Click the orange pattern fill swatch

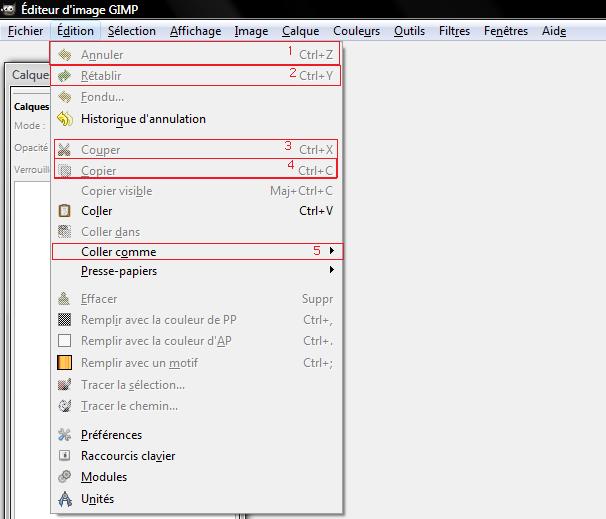pos(65,362)
